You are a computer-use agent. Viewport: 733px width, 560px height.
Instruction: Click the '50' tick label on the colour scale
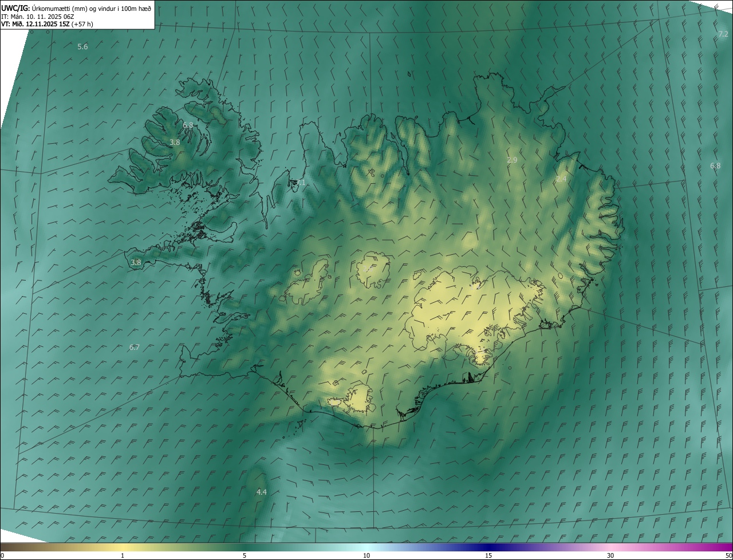point(728,556)
